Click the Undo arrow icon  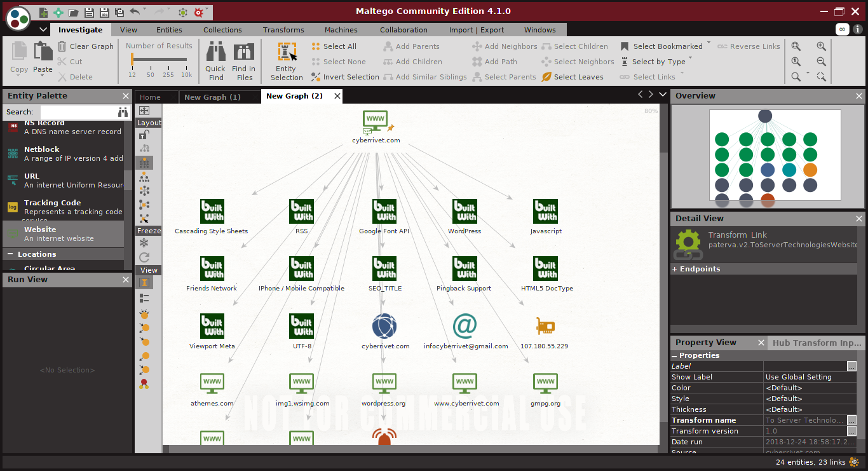(134, 11)
